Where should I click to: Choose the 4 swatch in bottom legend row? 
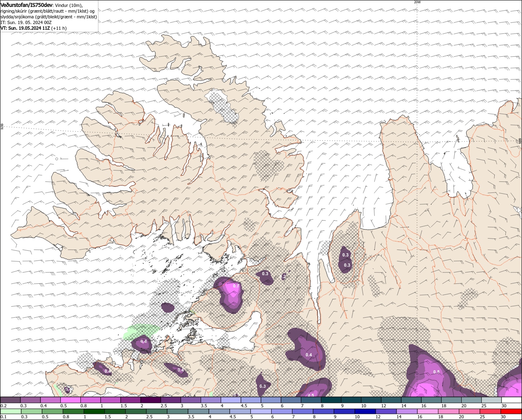(219, 411)
